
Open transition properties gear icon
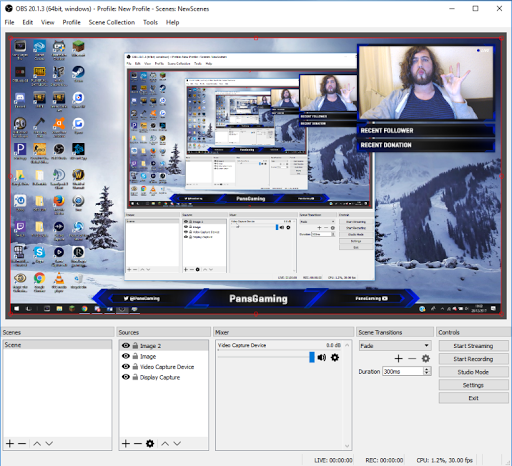coord(426,358)
